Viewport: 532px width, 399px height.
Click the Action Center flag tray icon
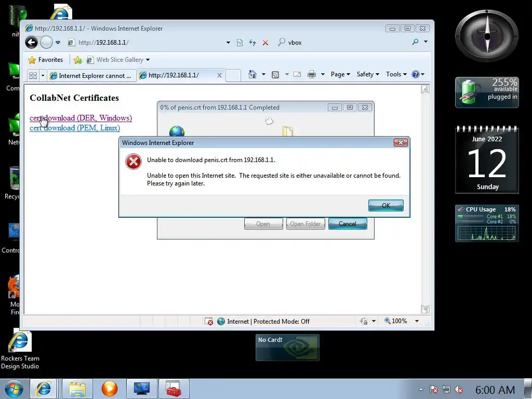433,390
